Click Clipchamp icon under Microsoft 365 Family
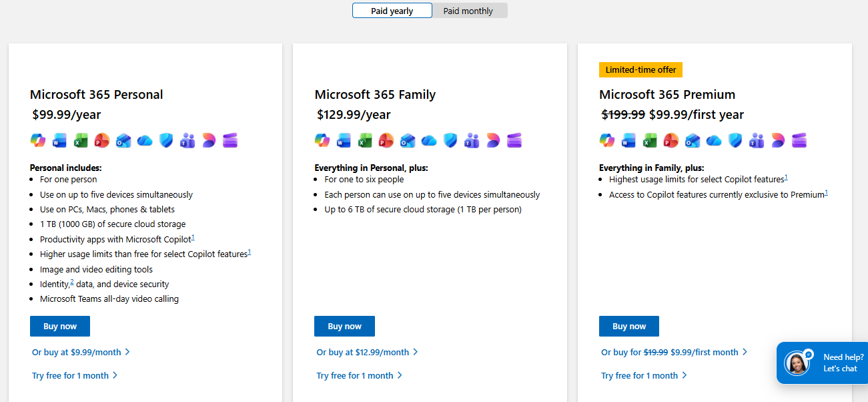This screenshot has height=402, width=868. tap(514, 140)
